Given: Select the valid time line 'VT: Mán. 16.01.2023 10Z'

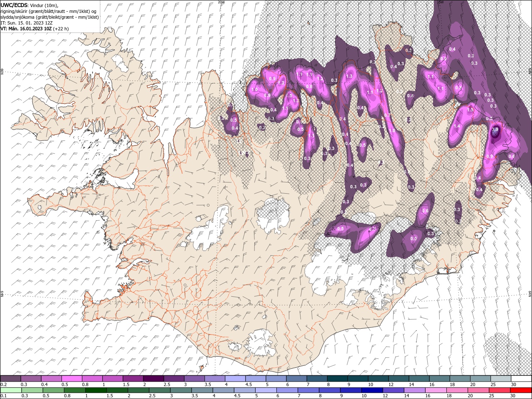Looking at the screenshot, I should 26,29.
